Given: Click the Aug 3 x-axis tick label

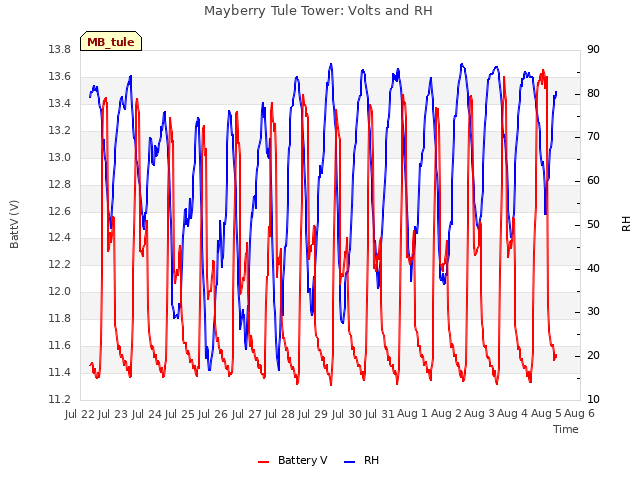Looking at the screenshot, I should [x=479, y=414].
